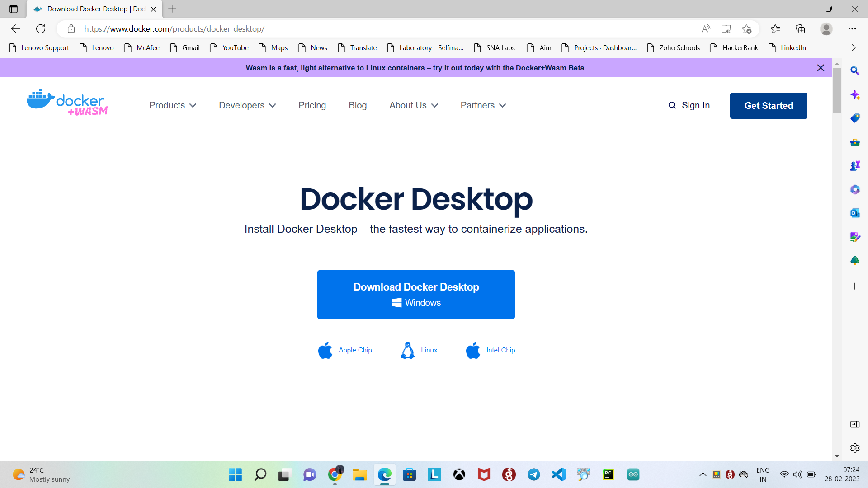Image resolution: width=868 pixels, height=488 pixels.
Task: Open the Pricing page
Action: point(312,105)
